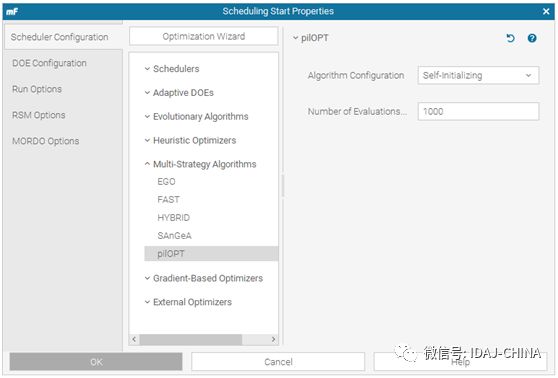Select the HYBRID algorithm in the tree
558x378 pixels.
pos(174,217)
